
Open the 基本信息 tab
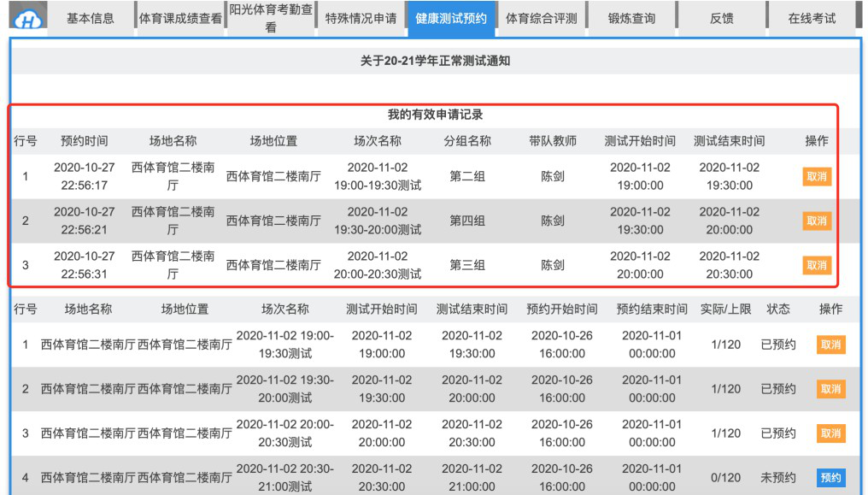click(x=91, y=19)
